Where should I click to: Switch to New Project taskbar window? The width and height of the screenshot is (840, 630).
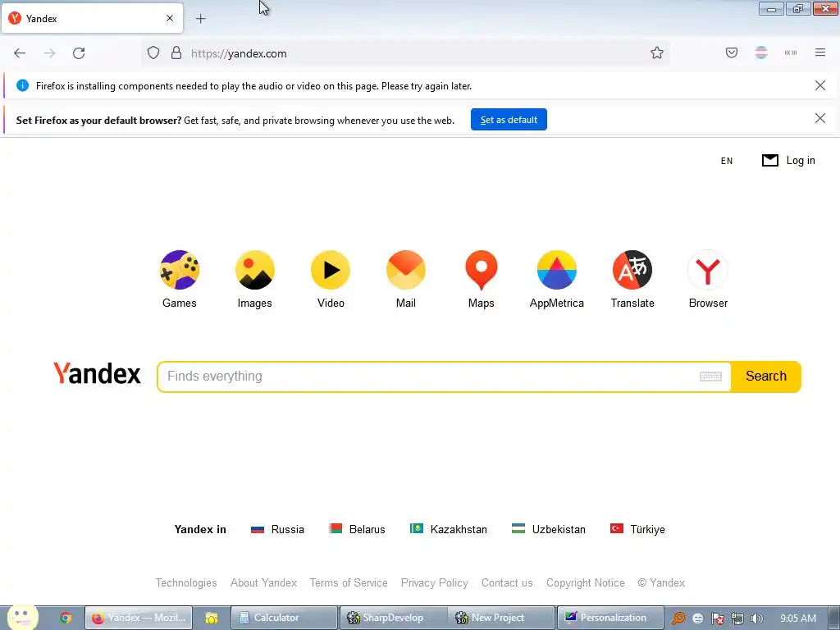[501, 618]
